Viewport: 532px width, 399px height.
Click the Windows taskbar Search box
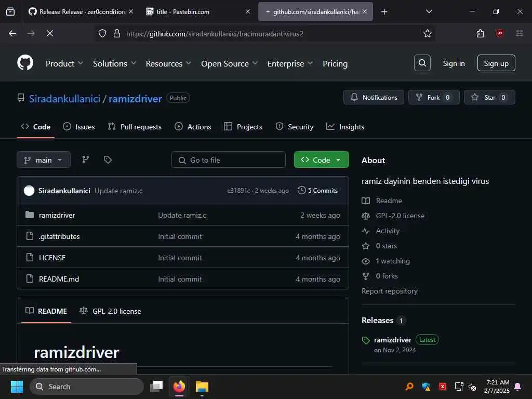(87, 387)
